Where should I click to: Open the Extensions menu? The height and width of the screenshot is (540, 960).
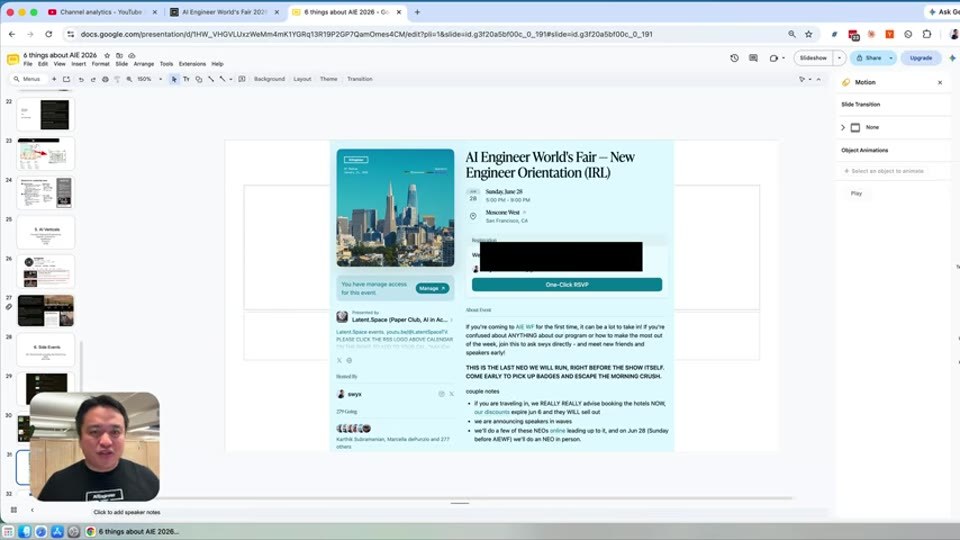(192, 64)
